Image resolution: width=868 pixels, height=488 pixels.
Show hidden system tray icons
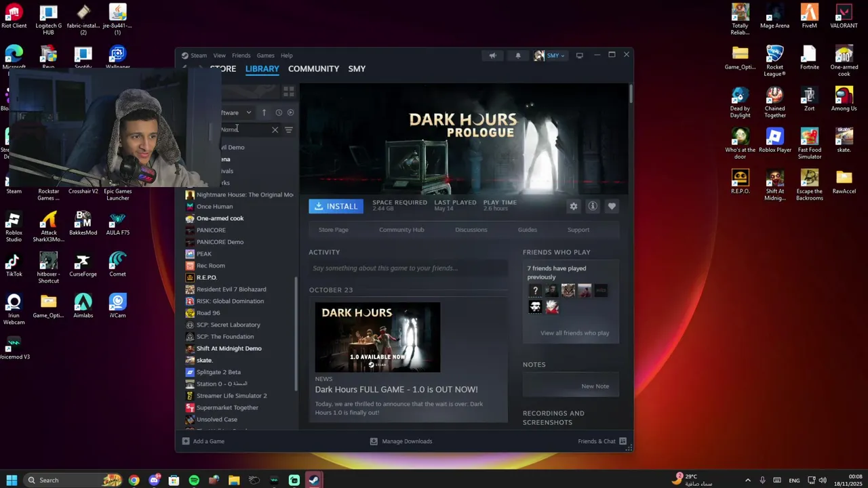[748, 480]
